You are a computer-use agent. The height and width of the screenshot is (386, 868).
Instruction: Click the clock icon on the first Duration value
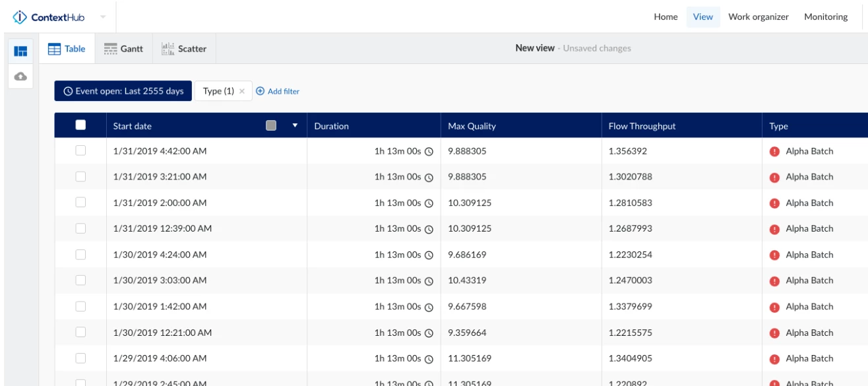coord(430,150)
